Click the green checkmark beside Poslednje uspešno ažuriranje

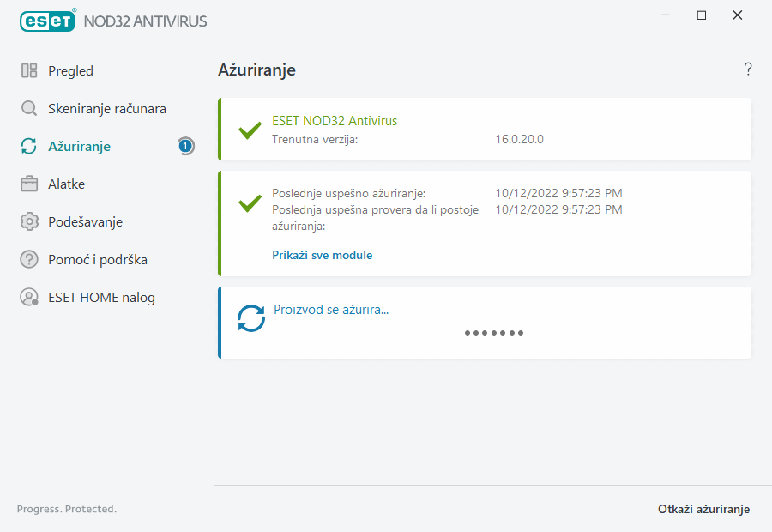[x=250, y=203]
